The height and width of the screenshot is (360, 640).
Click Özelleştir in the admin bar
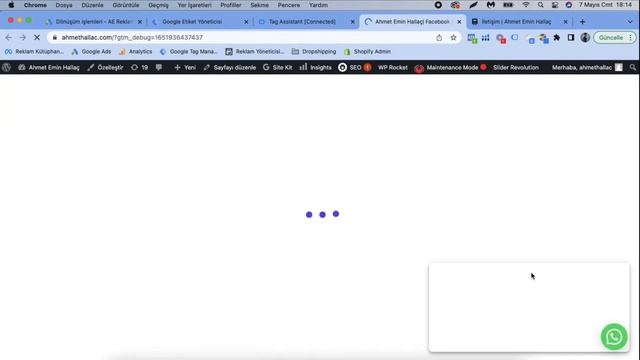pyautogui.click(x=105, y=68)
